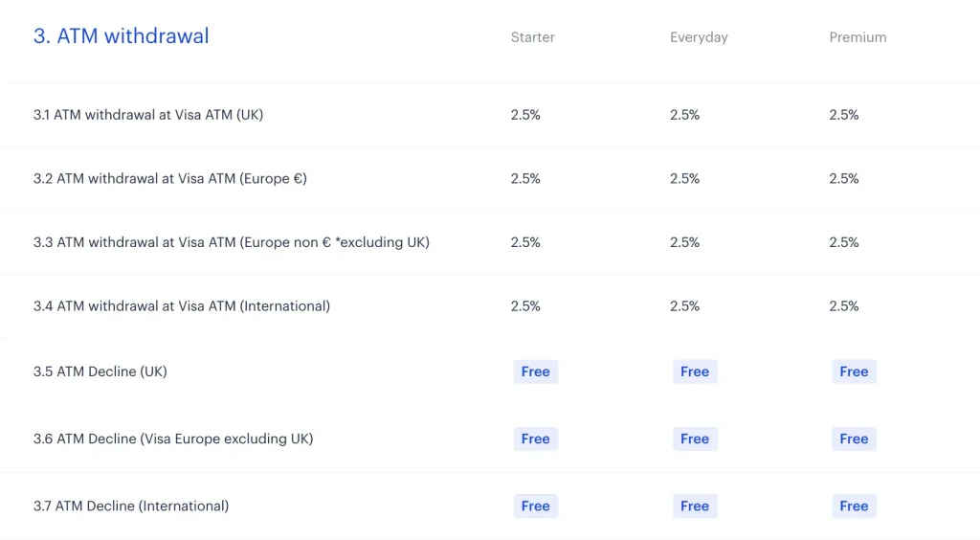This screenshot has height=540, width=980.
Task: Click Premium's 2.5% fee for International ATM withdrawal
Action: point(844,306)
